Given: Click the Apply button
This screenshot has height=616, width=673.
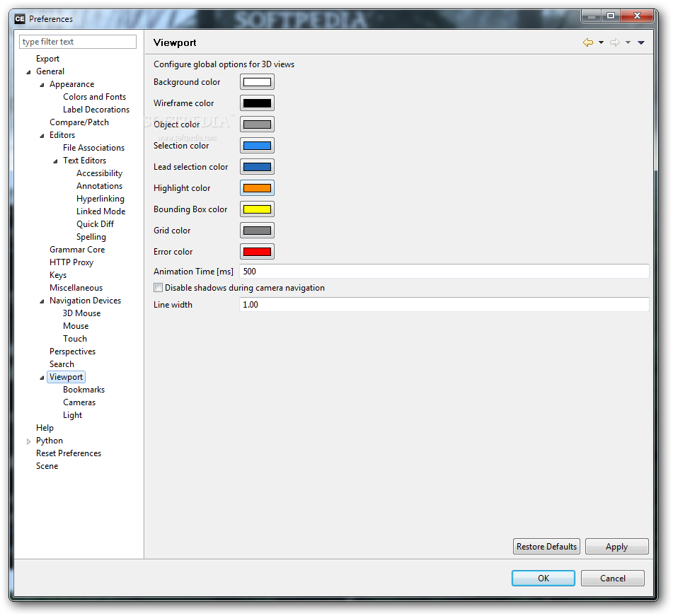Looking at the screenshot, I should click(x=617, y=547).
